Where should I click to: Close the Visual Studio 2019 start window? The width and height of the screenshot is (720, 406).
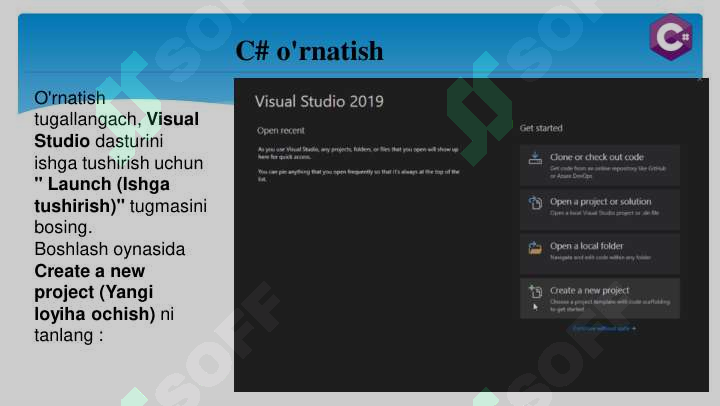(x=699, y=80)
